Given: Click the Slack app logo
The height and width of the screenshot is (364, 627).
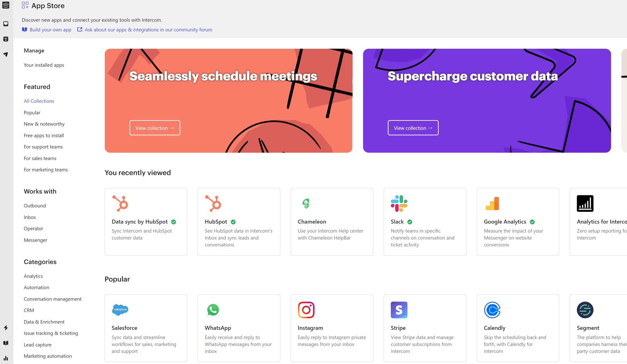Looking at the screenshot, I should 399,203.
